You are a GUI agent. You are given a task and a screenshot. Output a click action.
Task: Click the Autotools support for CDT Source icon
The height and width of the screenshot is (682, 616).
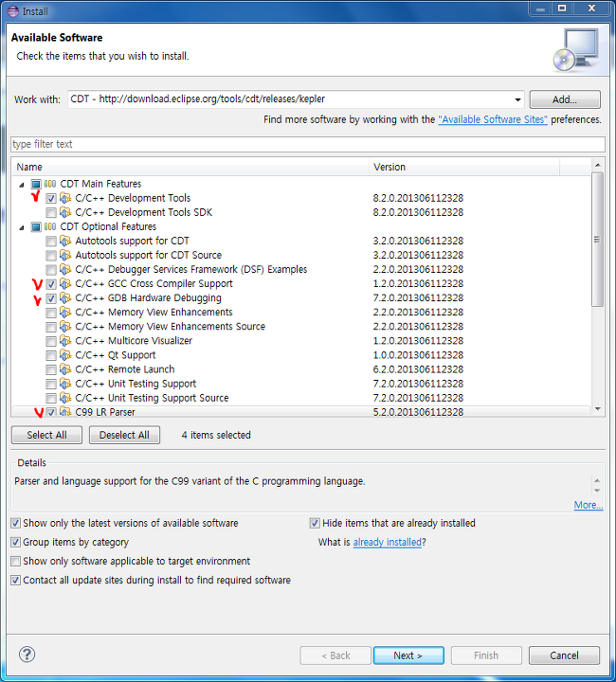click(x=65, y=256)
